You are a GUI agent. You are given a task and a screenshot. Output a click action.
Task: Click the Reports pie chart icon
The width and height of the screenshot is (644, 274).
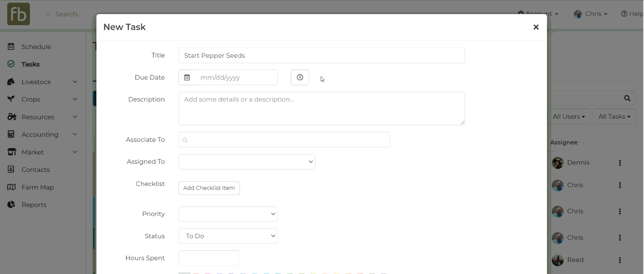click(11, 205)
